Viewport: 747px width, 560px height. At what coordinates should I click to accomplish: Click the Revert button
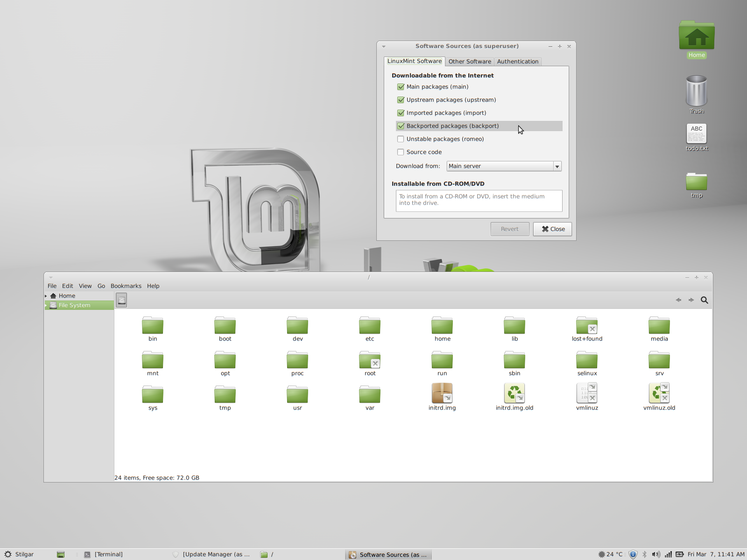tap(510, 229)
